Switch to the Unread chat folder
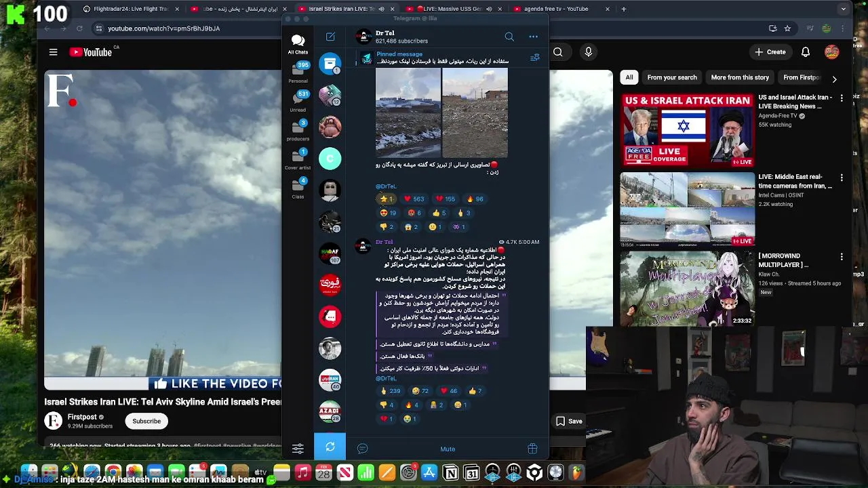Screen dimensions: 868x488 pyautogui.click(x=298, y=102)
